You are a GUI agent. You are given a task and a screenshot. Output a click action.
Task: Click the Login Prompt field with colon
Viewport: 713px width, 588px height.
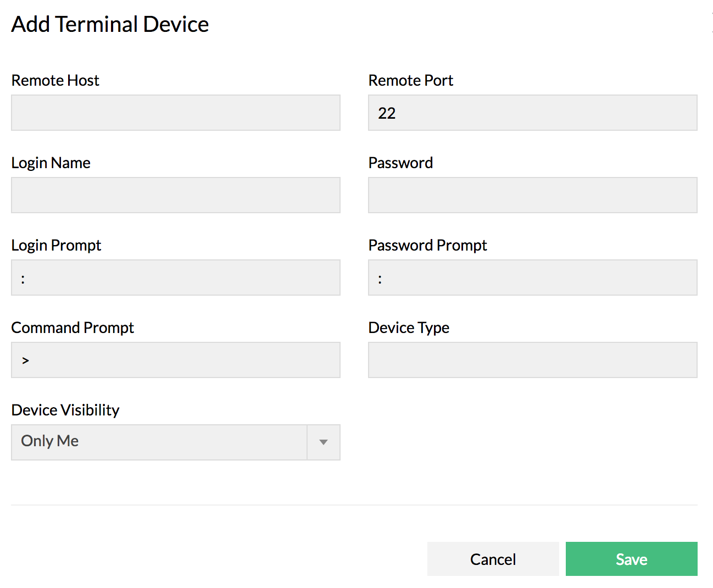(x=176, y=278)
